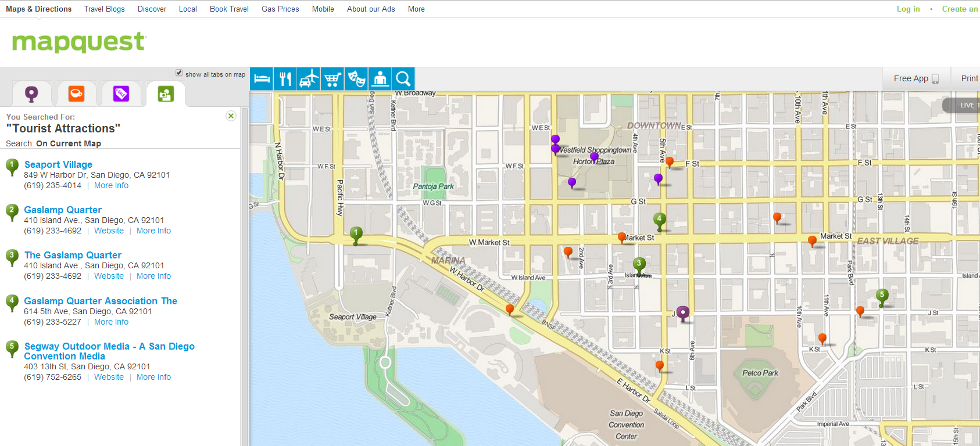Viewport: 980px width, 446px height.
Task: Click the shopping cart icon
Action: (x=332, y=79)
